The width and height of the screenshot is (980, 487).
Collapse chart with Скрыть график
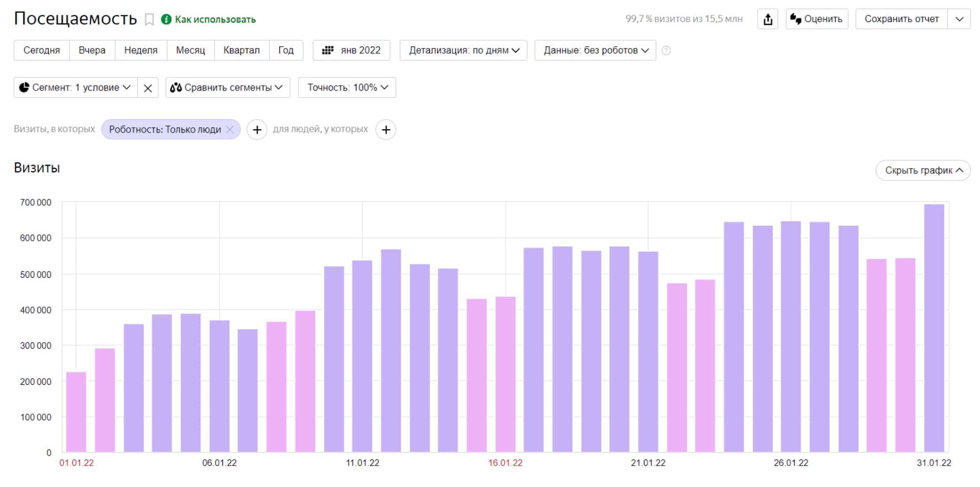click(923, 171)
